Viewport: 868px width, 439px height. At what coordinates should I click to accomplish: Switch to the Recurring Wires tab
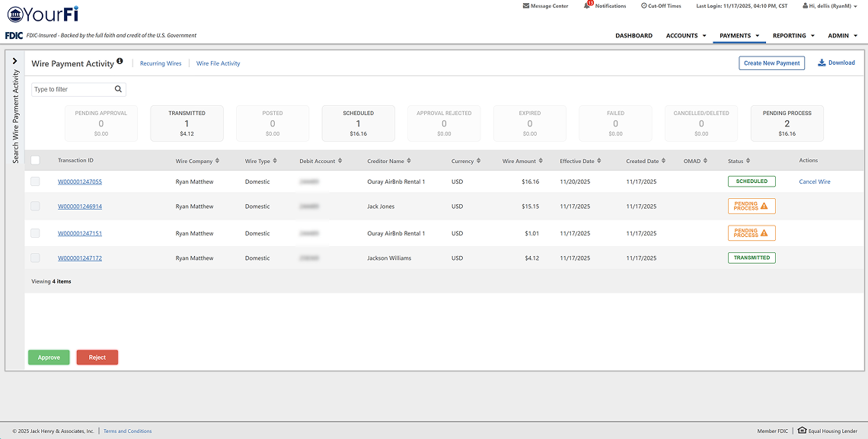coord(160,63)
